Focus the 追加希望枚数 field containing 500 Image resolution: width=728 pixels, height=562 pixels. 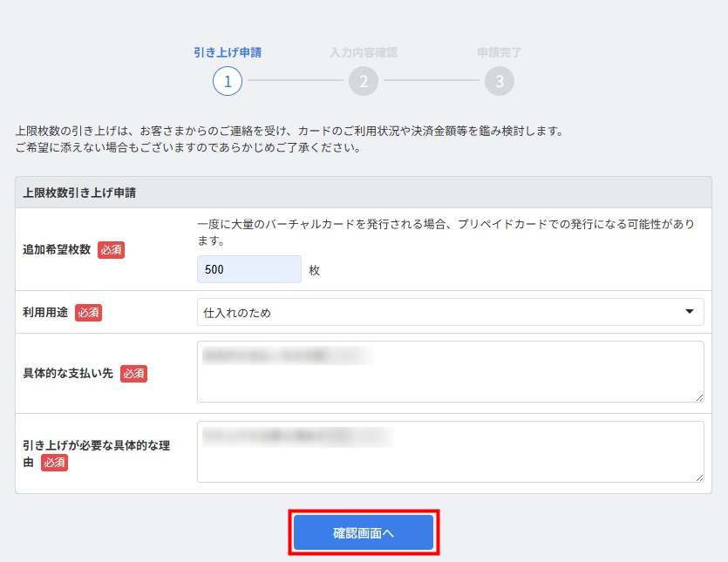point(249,270)
